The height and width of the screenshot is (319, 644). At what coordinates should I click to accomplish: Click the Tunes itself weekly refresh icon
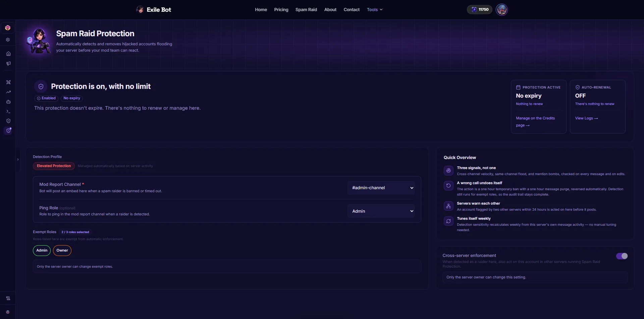click(448, 221)
